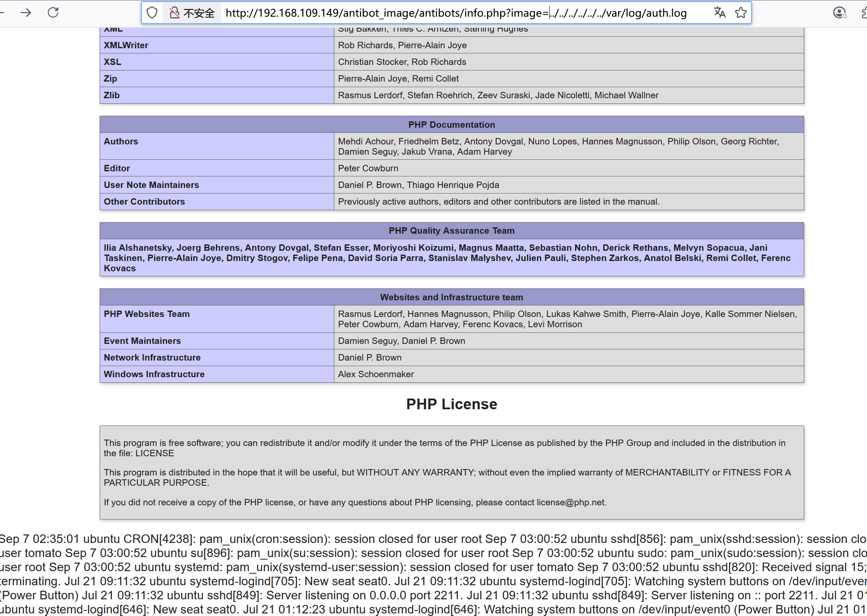
Task: Click the PHP License heading
Action: click(x=451, y=404)
